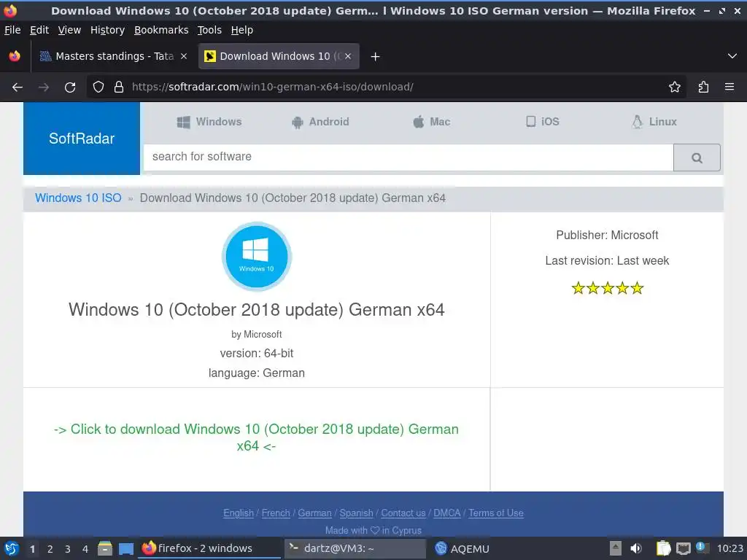Close the Masters standings tab

pos(184,56)
